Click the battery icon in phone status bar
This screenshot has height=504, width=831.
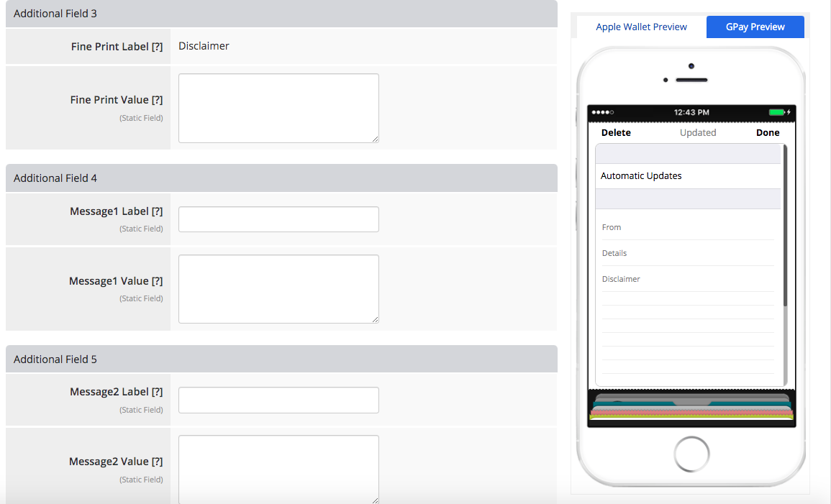[x=776, y=112]
